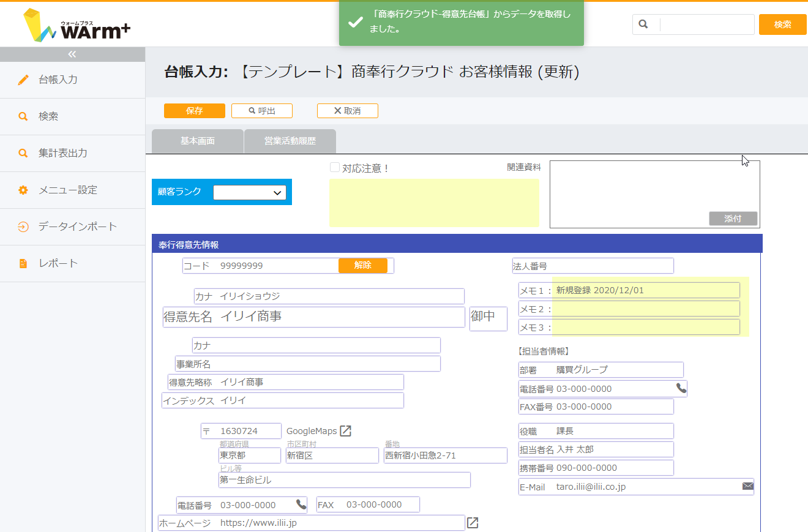
Task: Click the メモ1 field with 新規登録 2020/12/01
Action: click(629, 290)
